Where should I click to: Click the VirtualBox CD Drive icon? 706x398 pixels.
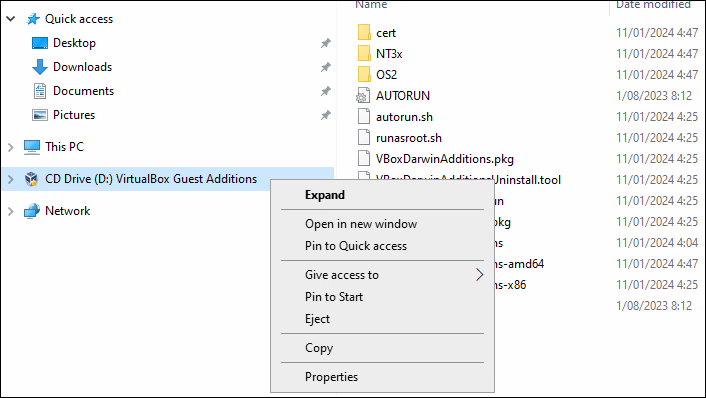[32, 179]
